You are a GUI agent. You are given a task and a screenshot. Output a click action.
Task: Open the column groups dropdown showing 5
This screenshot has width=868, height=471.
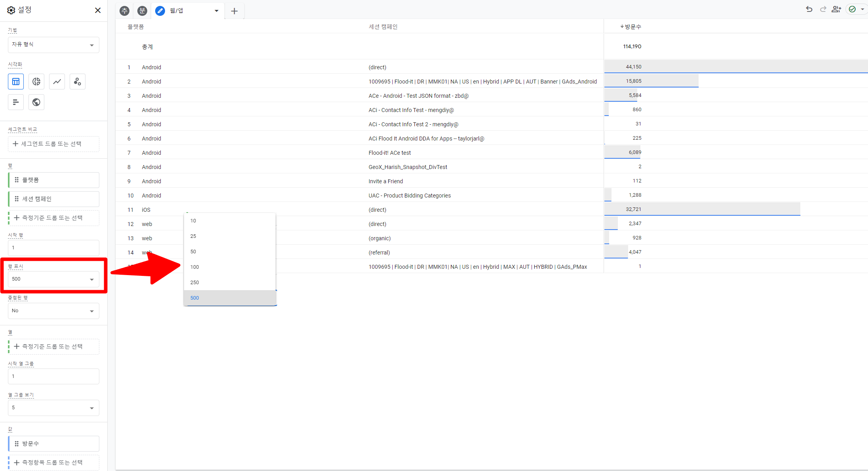53,408
